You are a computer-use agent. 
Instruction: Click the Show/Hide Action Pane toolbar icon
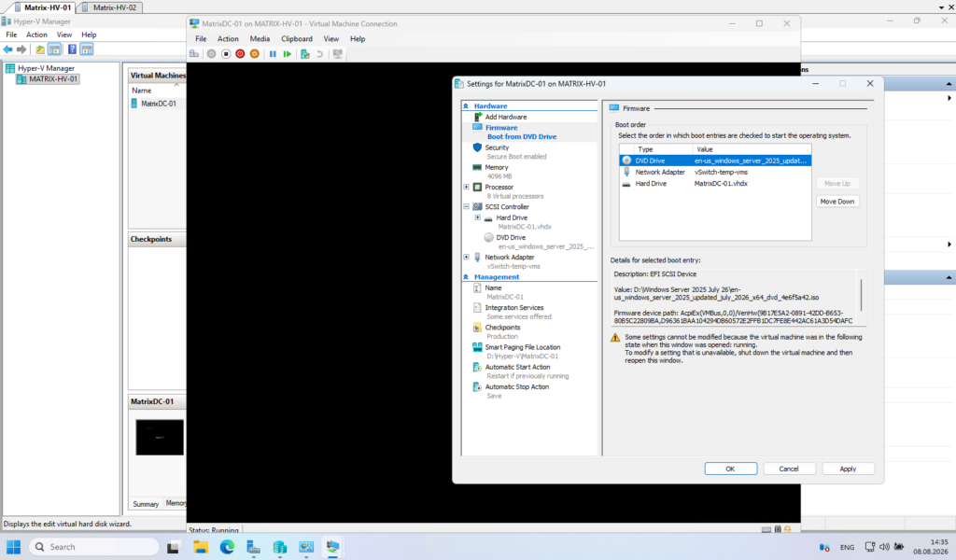tap(87, 49)
